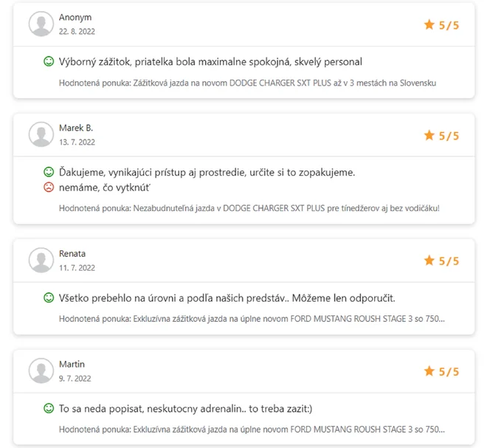Viewport: 487px width, 448px height.
Task: Click Martin's profile avatar icon
Action: coord(41,371)
